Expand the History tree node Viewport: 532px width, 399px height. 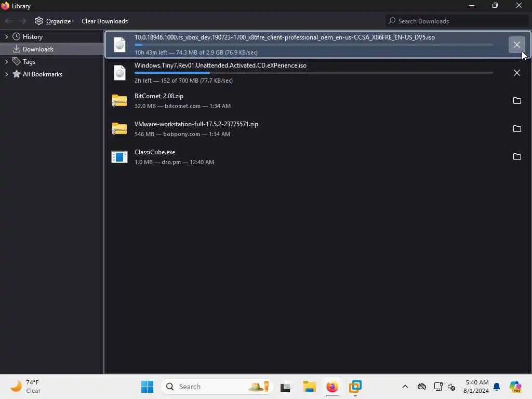click(6, 37)
